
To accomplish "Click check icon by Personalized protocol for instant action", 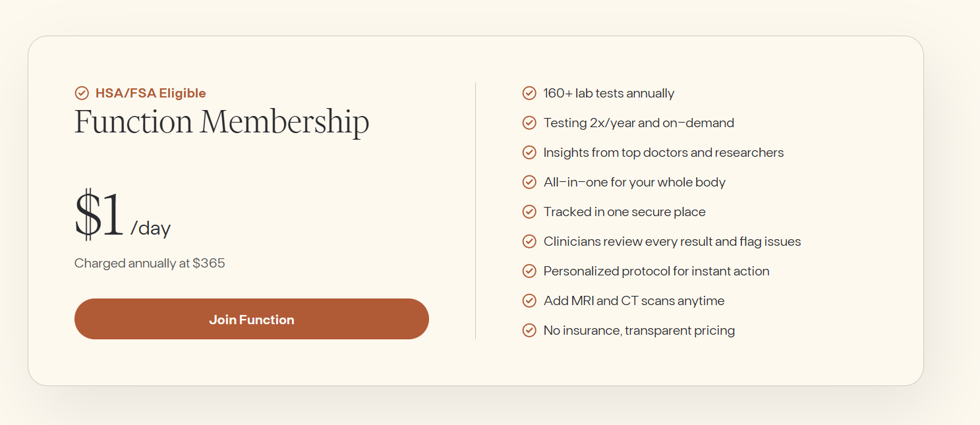I will (529, 271).
